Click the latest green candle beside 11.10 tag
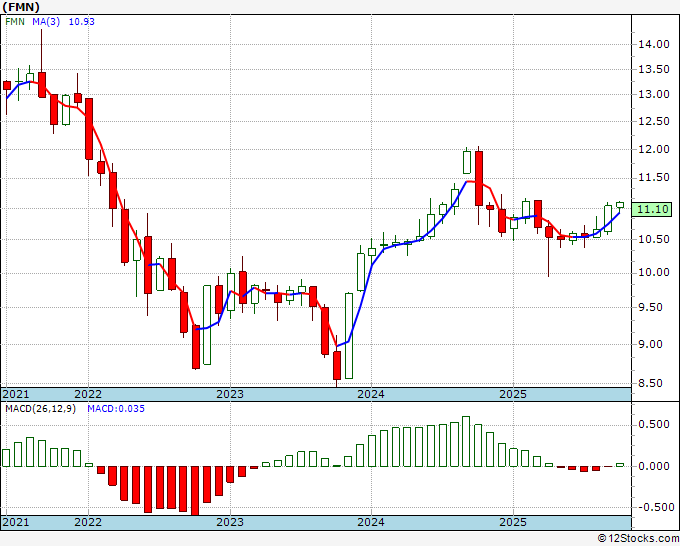 620,205
